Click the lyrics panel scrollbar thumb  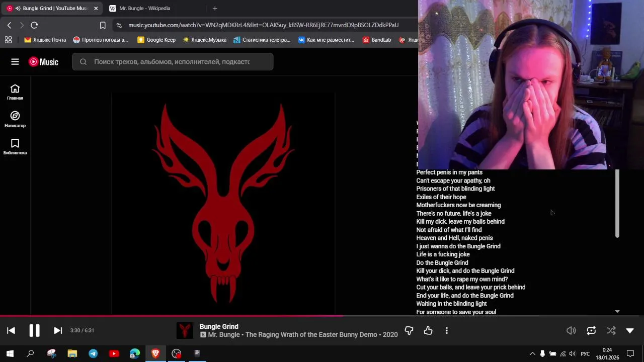617,204
